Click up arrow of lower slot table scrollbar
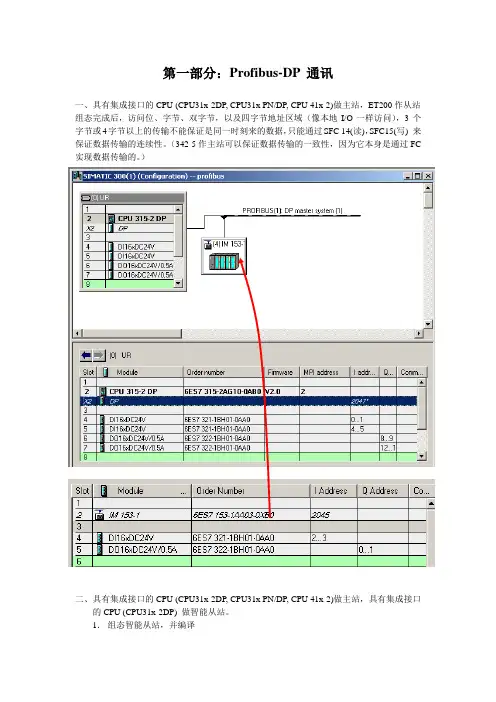 coord(431,504)
